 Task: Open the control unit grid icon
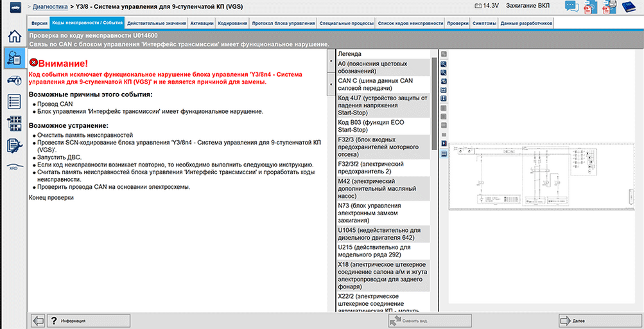pyautogui.click(x=14, y=124)
